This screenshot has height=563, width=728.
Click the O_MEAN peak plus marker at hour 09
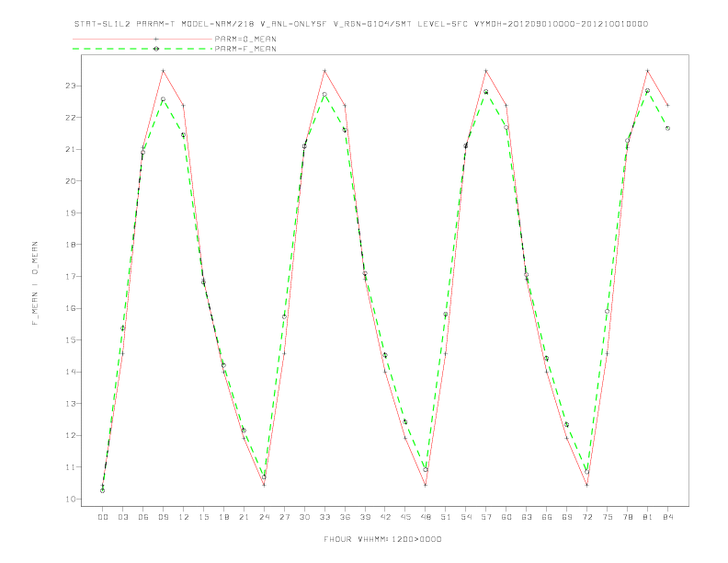(x=163, y=71)
